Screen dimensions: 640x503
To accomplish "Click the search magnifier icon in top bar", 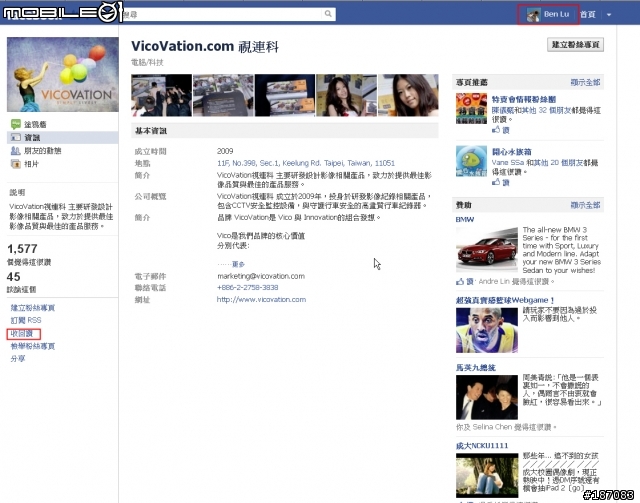I will point(328,14).
